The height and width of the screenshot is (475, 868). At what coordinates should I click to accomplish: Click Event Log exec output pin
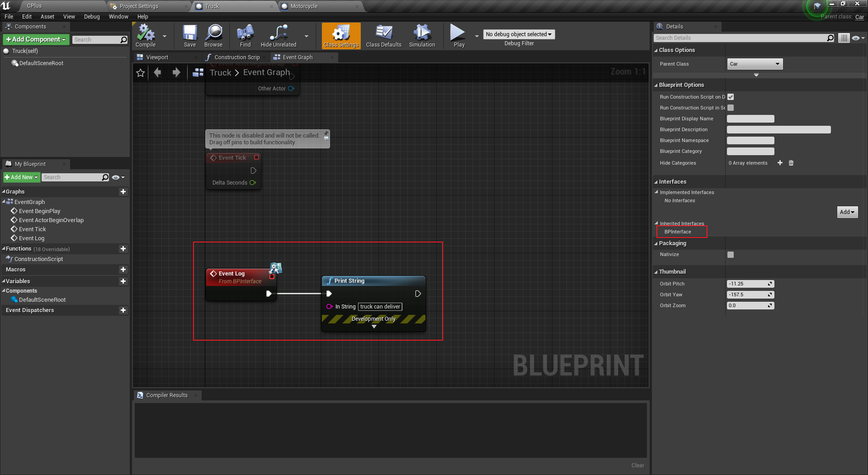point(269,294)
